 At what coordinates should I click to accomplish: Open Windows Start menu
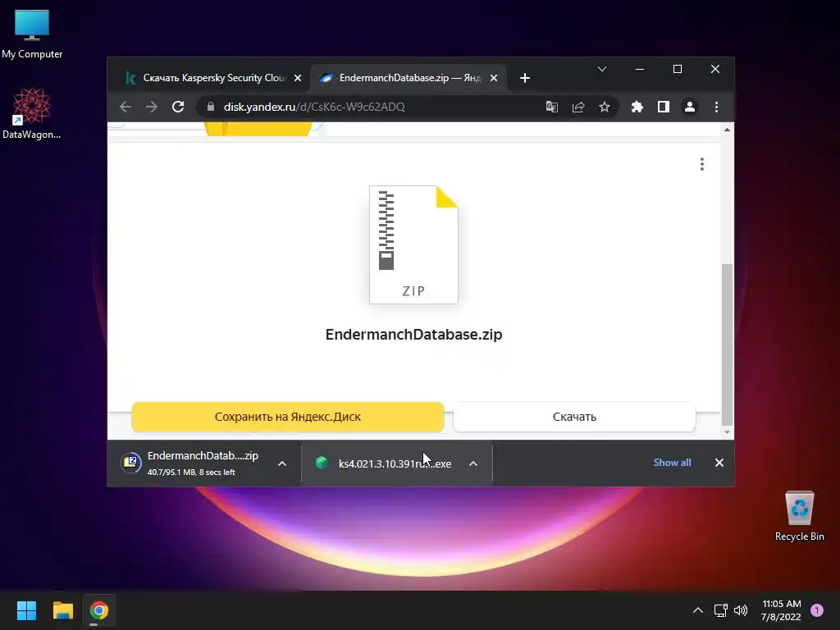[26, 610]
